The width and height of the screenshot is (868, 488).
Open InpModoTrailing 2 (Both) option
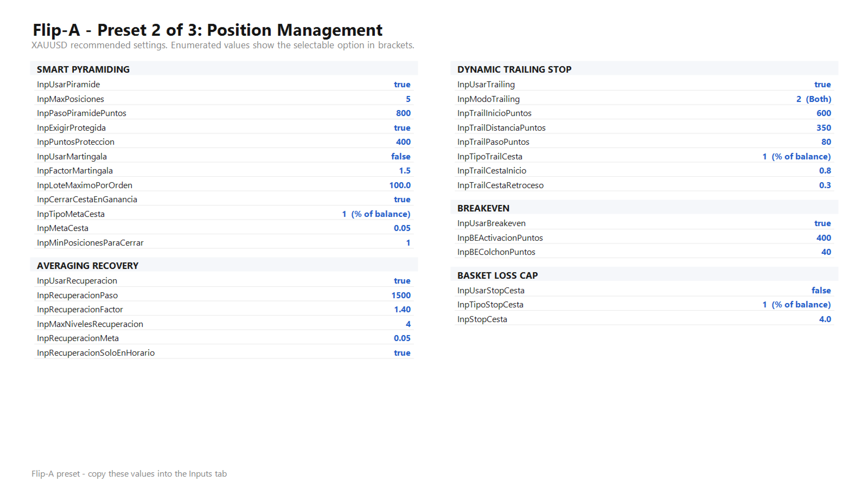(814, 99)
